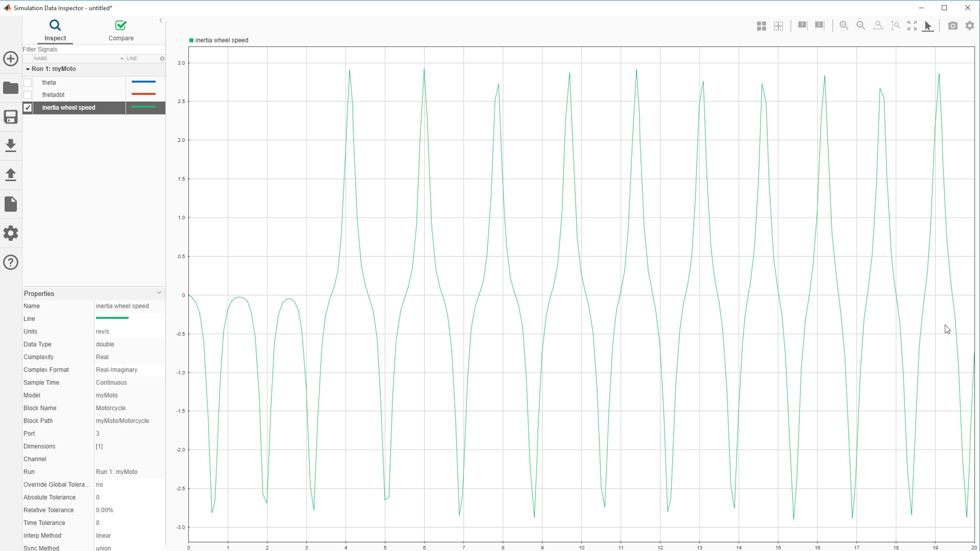Click the Export data arrow icon

pyautogui.click(x=11, y=175)
